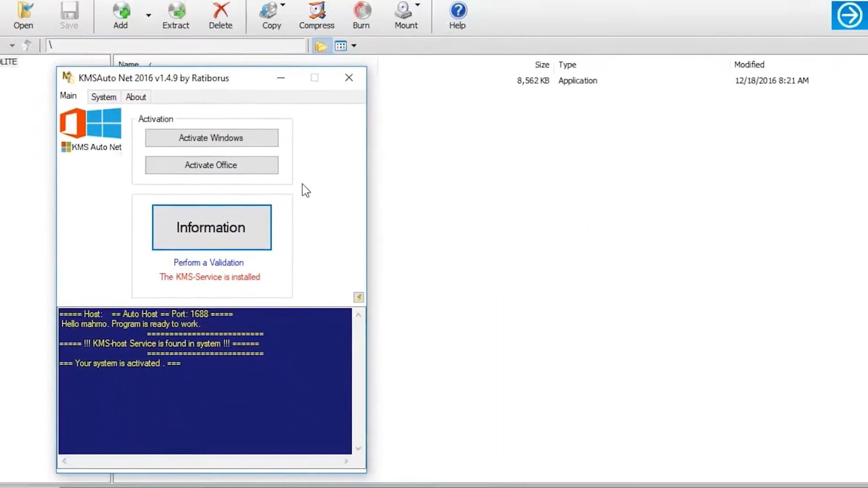Viewport: 868px width, 488px height.
Task: Click the KMS-host Service found log line
Action: pos(159,344)
